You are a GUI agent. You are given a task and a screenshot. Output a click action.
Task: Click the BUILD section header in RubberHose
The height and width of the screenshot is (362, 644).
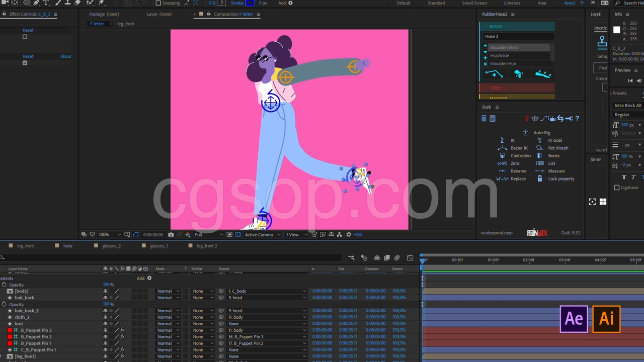(517, 27)
